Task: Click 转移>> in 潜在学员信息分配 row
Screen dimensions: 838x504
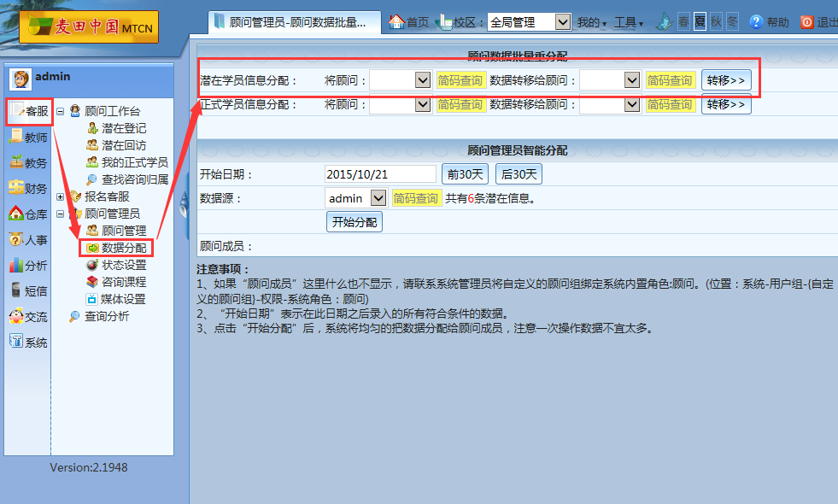Action: point(726,80)
